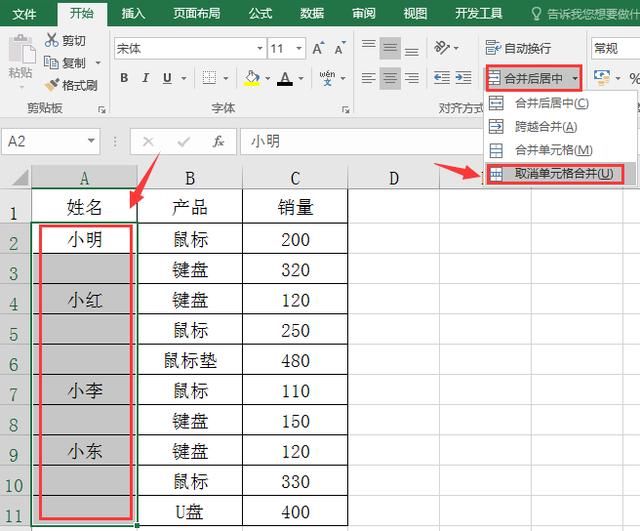
Task: Align text left
Action: [369, 78]
